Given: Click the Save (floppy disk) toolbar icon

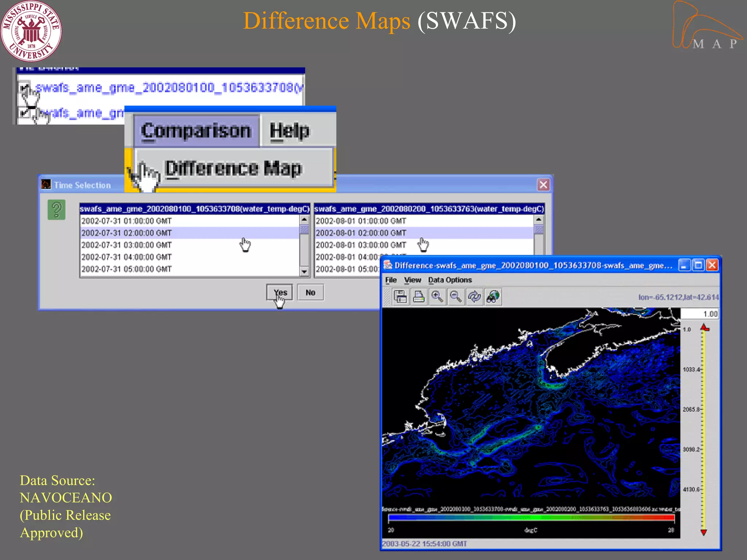Looking at the screenshot, I should tap(400, 297).
